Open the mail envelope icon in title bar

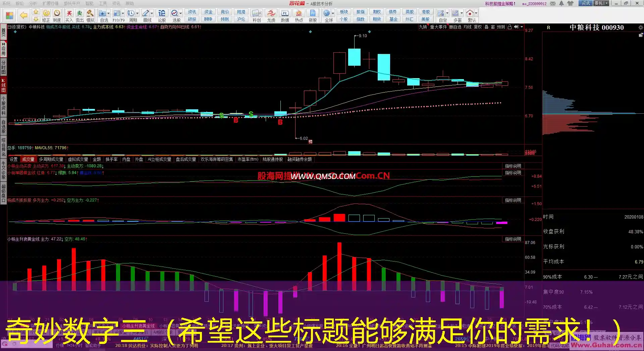(x=553, y=3)
